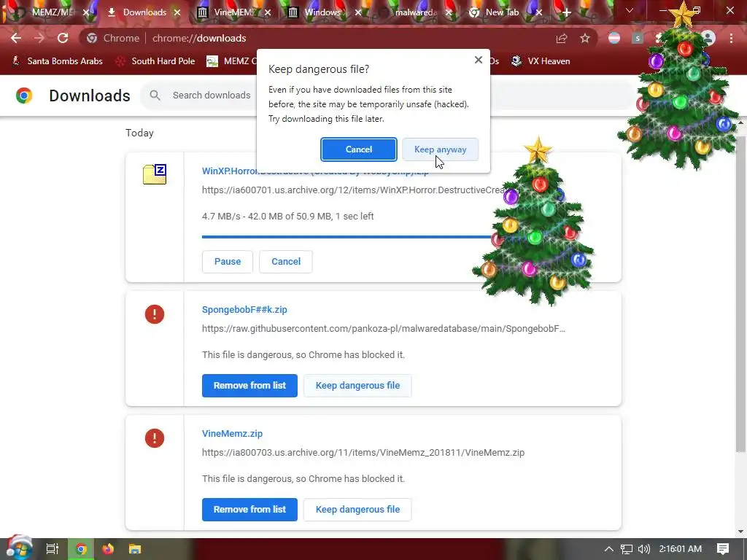The image size is (747, 560).
Task: Click the WinXP.Horror archive.org source URL
Action: click(352, 190)
